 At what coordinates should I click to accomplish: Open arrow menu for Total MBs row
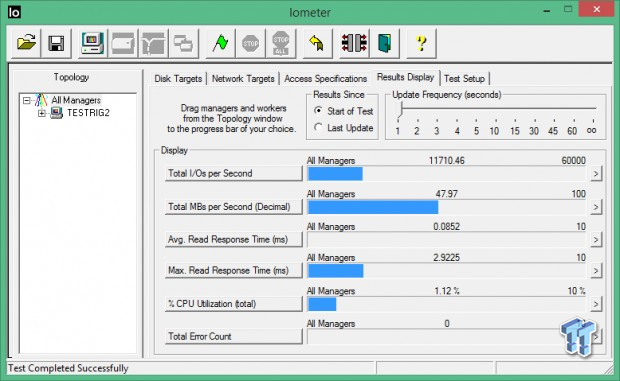(x=596, y=207)
